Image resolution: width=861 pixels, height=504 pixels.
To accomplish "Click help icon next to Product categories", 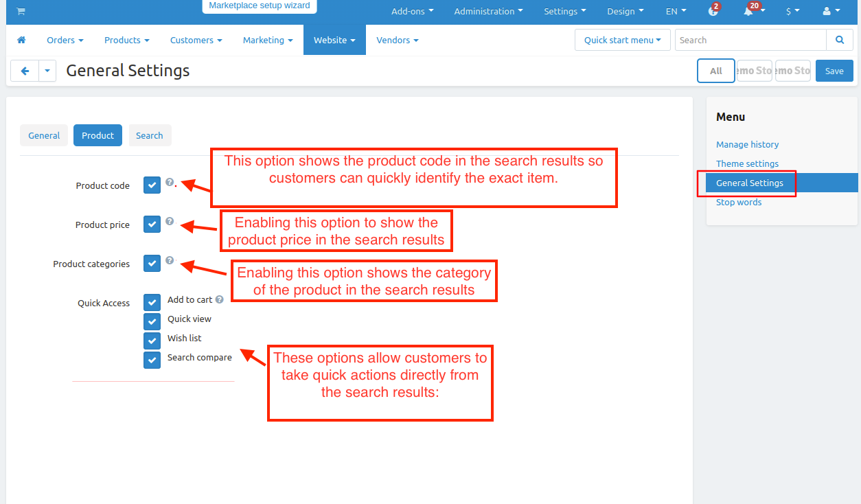I will tap(170, 261).
